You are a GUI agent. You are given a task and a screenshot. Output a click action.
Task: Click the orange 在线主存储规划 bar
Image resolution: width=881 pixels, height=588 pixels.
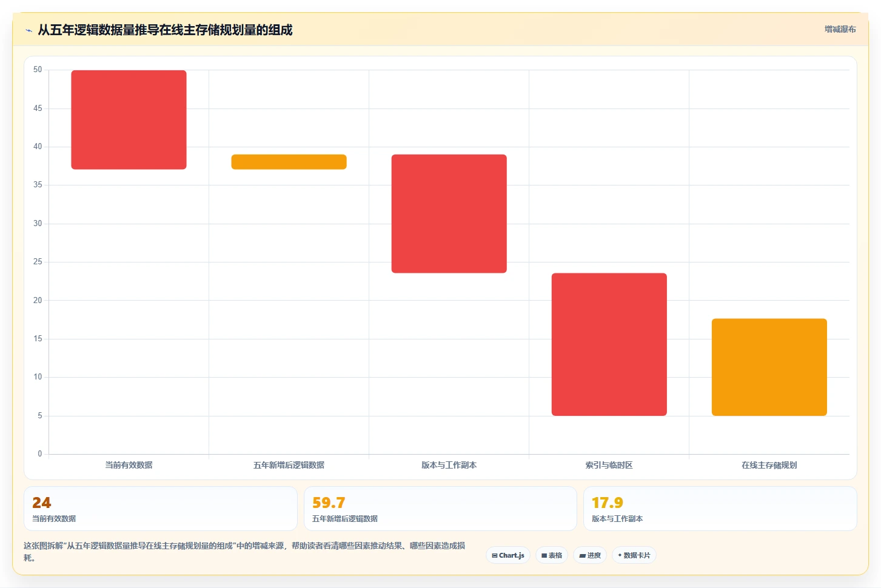[x=769, y=367]
